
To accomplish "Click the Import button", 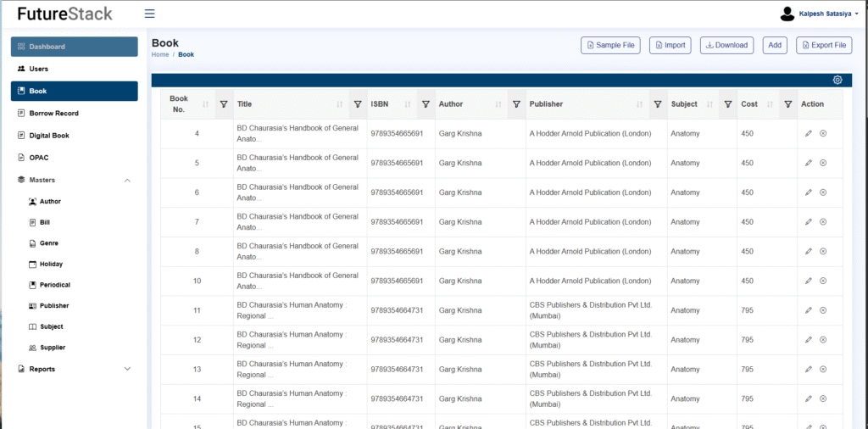I will pos(670,46).
